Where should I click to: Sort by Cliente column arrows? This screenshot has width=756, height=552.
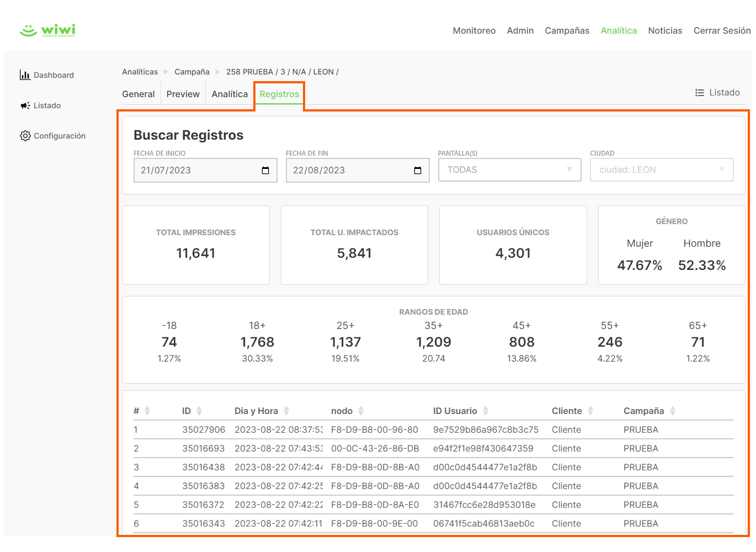[x=590, y=411]
